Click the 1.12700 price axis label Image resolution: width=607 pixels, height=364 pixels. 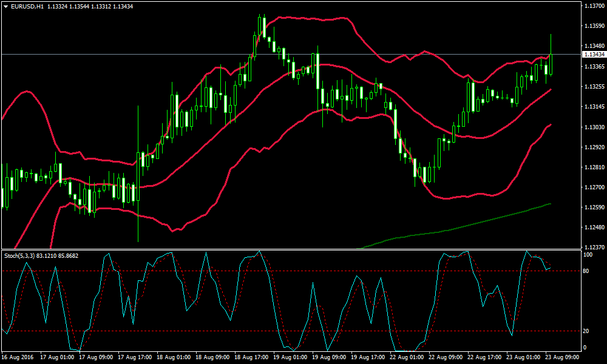click(x=594, y=187)
